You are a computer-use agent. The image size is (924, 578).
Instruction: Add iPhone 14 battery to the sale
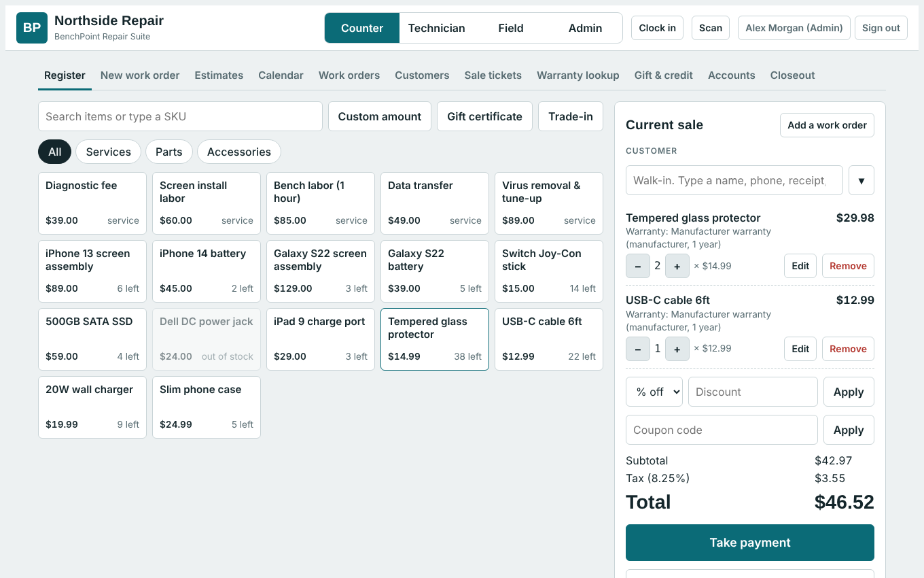point(207,271)
